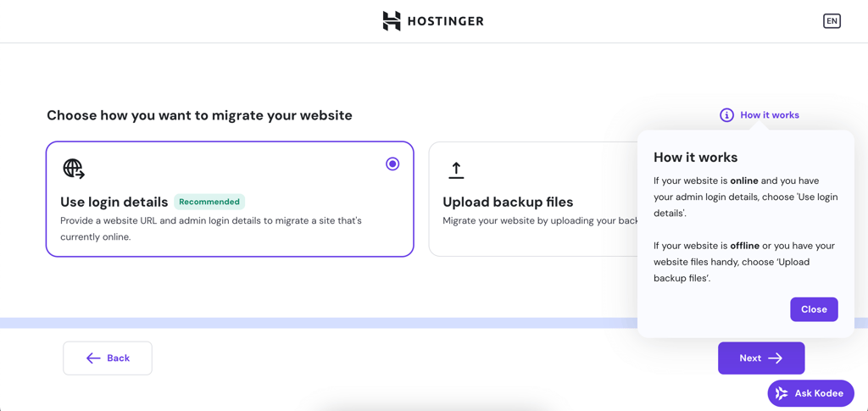This screenshot has height=411, width=868.
Task: Close the How it works popup
Action: click(814, 309)
